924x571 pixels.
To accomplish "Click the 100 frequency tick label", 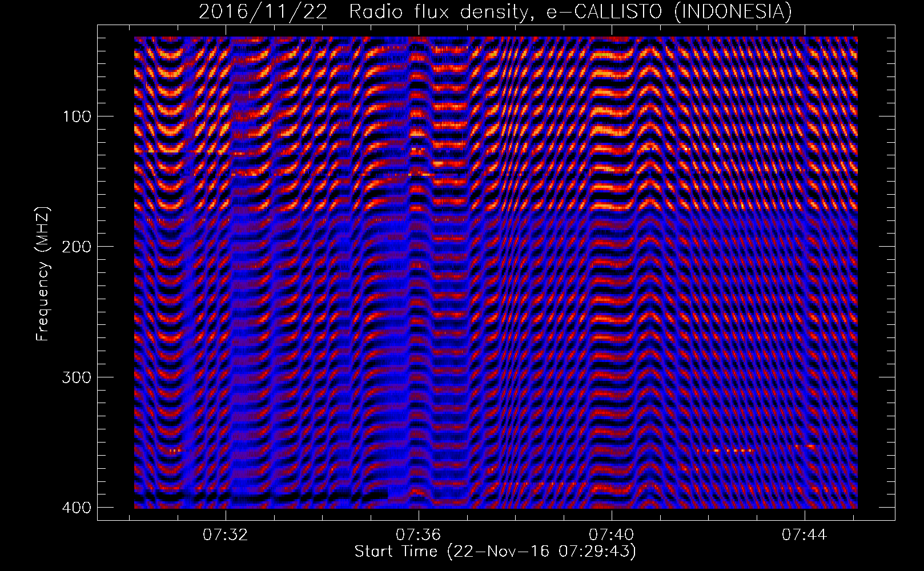I will pos(76,116).
